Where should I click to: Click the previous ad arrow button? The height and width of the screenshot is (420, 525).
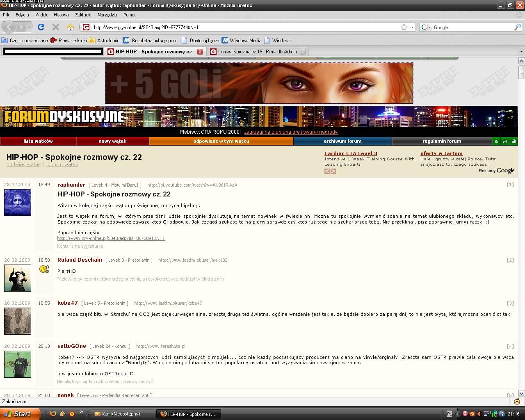(x=327, y=171)
